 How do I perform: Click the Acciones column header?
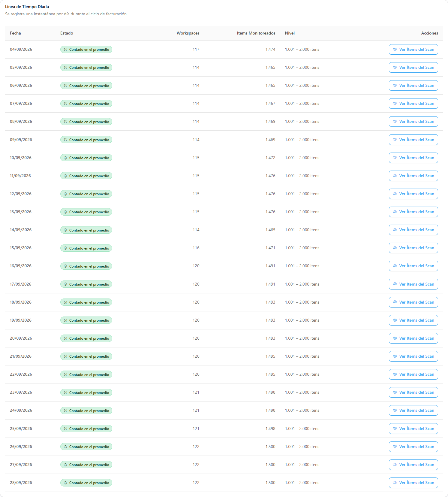pos(429,33)
